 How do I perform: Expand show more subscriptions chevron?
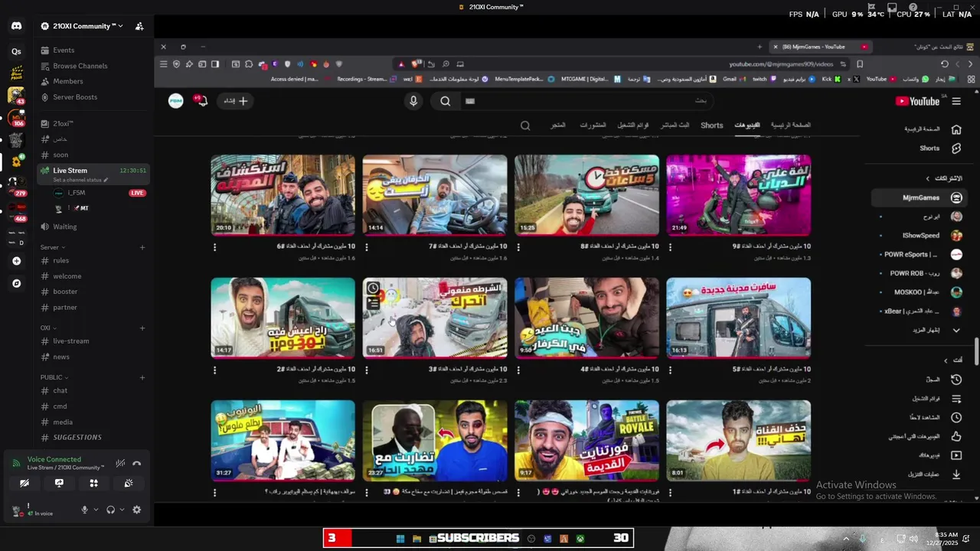tap(956, 331)
